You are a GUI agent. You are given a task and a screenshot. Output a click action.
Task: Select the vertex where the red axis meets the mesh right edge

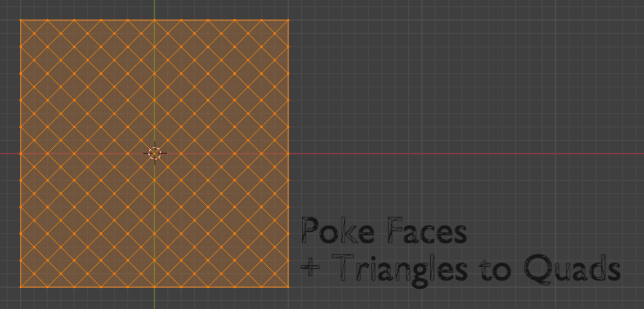click(x=288, y=153)
